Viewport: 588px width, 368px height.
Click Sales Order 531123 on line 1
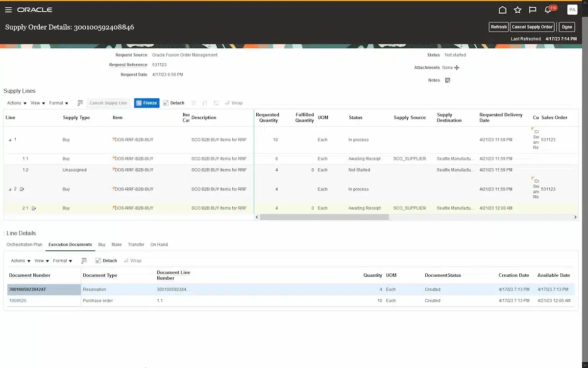pos(549,140)
